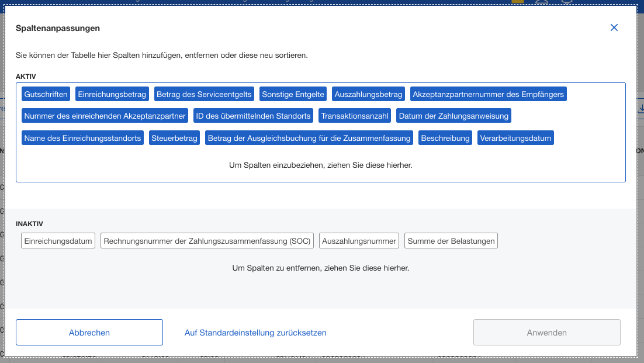Click the Sonstige Entgelte chip
644x363 pixels.
coord(292,94)
